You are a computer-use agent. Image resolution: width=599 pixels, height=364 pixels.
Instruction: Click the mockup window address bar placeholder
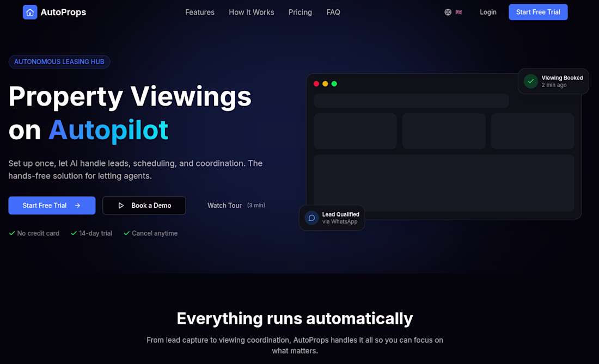tap(411, 101)
